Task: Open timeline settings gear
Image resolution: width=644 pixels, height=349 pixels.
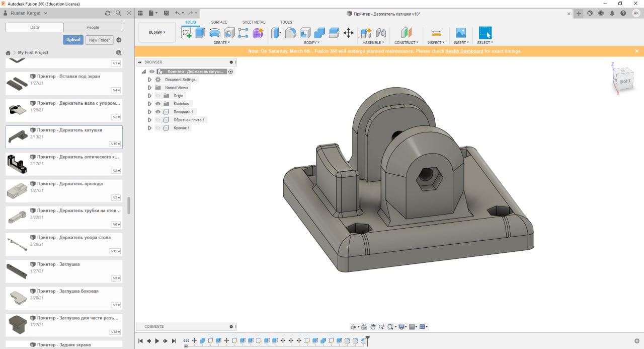Action: click(636, 341)
